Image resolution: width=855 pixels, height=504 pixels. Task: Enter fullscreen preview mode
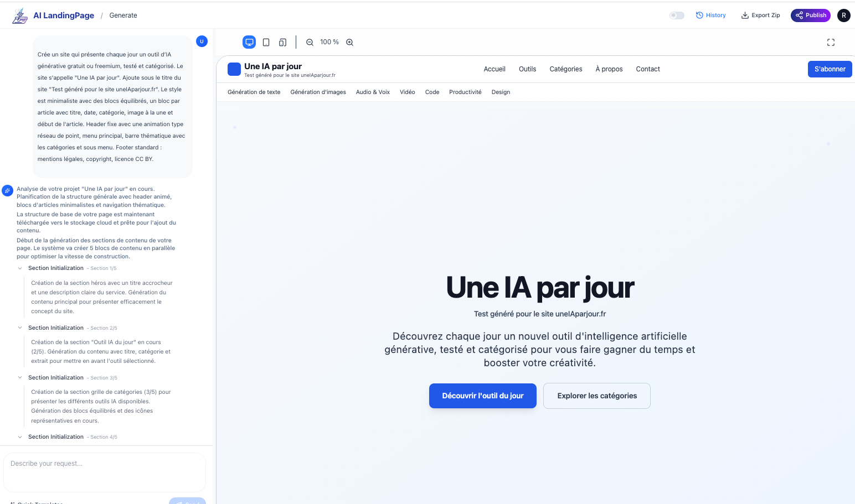click(x=831, y=42)
